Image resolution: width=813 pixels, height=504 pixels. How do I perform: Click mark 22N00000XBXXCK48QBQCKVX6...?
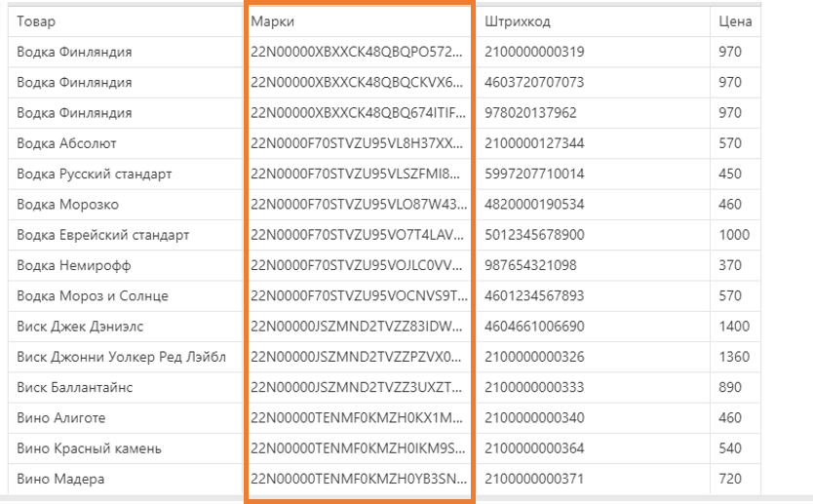click(x=357, y=83)
